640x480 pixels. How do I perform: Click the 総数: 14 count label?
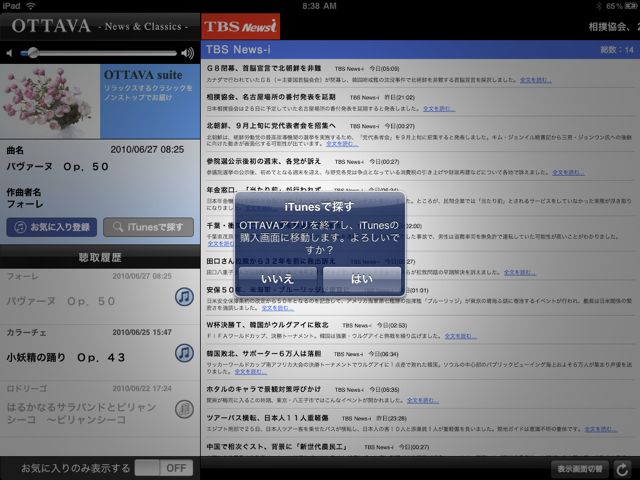(617, 50)
